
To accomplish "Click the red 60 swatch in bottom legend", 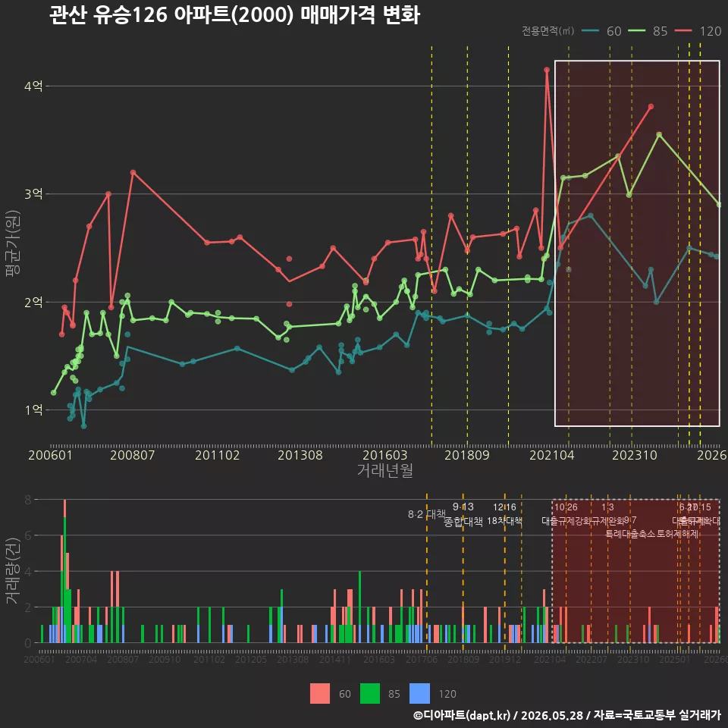I will click(320, 693).
